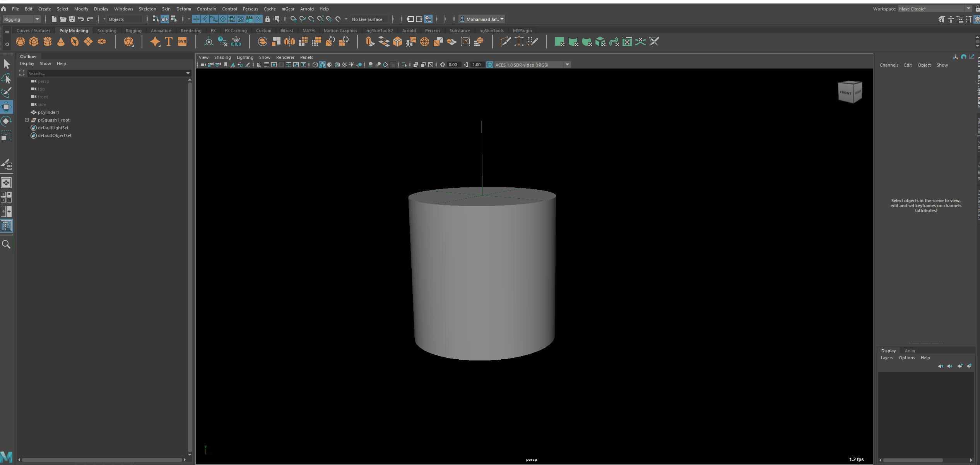The image size is (980, 465).
Task: Activate the Move tool in toolbox
Action: pyautogui.click(x=7, y=107)
